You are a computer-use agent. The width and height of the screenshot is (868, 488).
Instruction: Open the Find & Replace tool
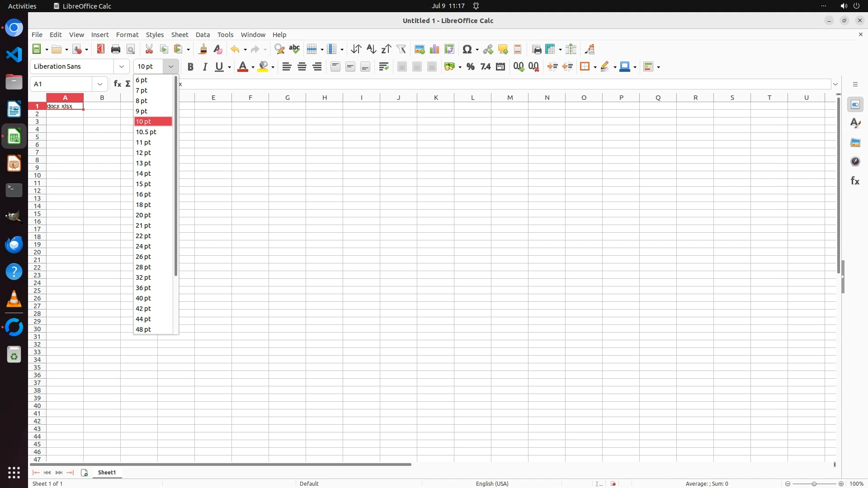click(x=279, y=49)
